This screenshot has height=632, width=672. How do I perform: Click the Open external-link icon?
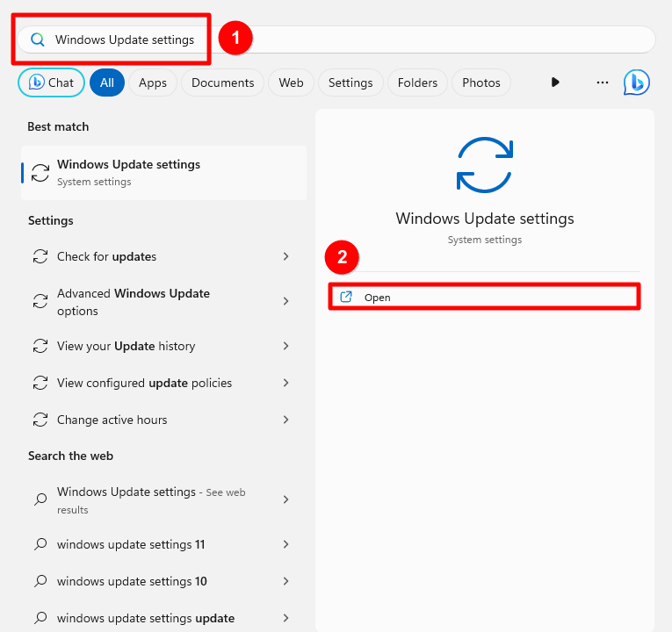tap(346, 297)
